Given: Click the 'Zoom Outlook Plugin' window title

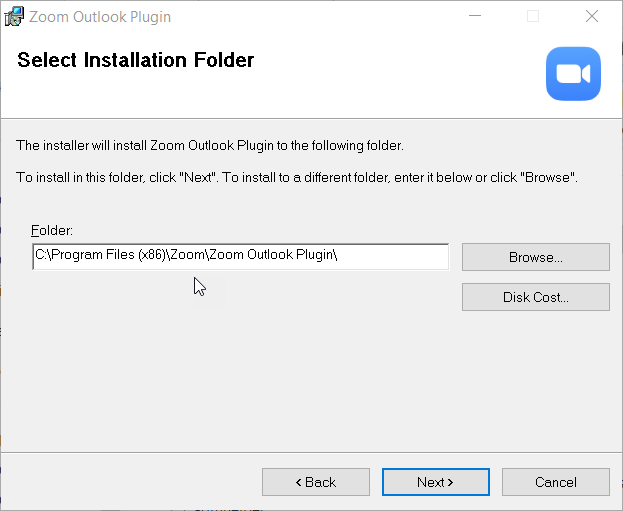Looking at the screenshot, I should [x=100, y=17].
